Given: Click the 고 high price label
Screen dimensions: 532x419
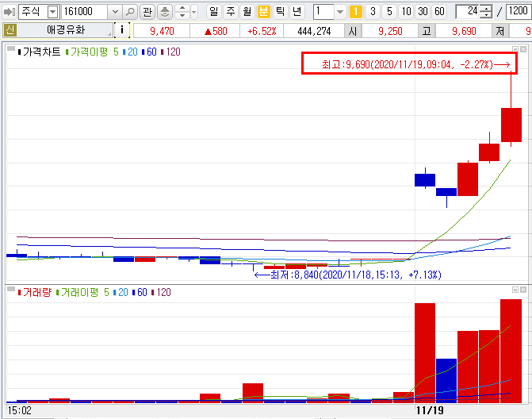Looking at the screenshot, I should coord(427,31).
